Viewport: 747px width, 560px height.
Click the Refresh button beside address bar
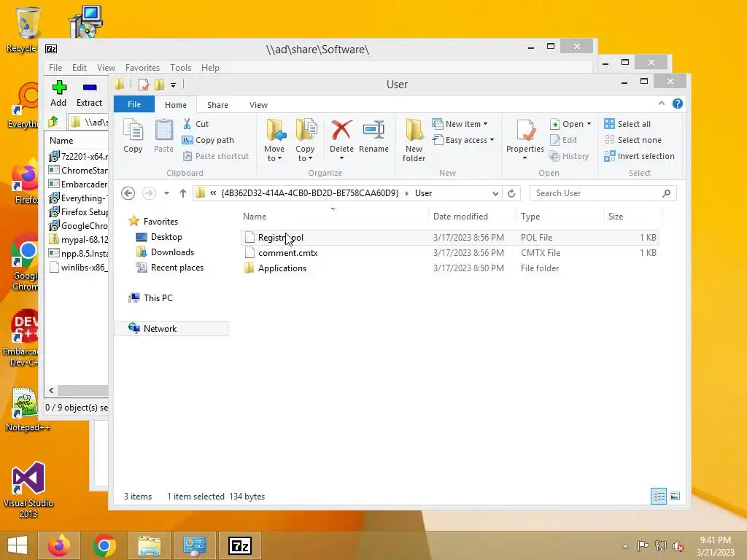coord(511,193)
